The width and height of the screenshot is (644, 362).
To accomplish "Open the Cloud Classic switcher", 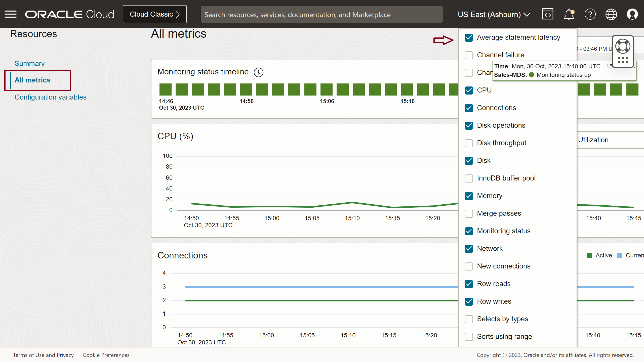I will point(154,14).
